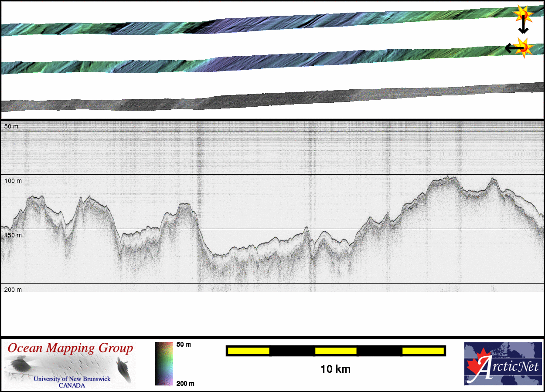Click the 200 m label beside the color legend
545x392 pixels.
tap(185, 383)
